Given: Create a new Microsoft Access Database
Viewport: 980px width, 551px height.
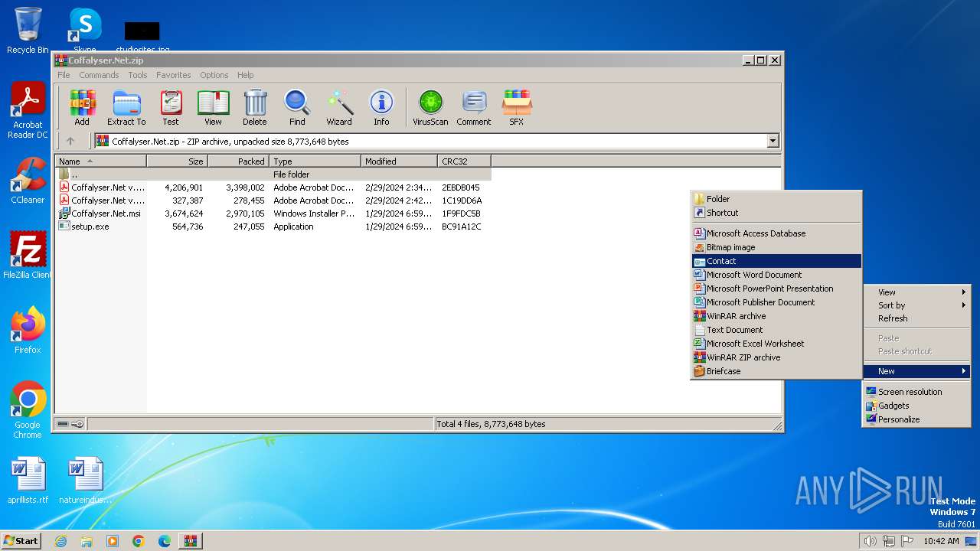Looking at the screenshot, I should pyautogui.click(x=776, y=233).
